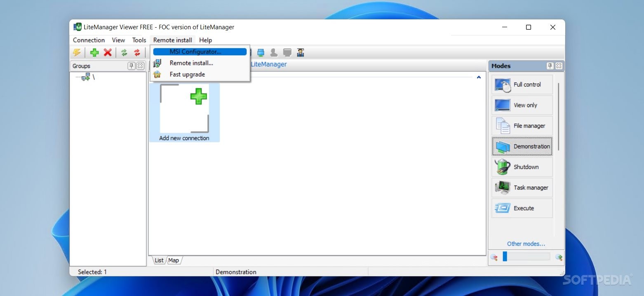The height and width of the screenshot is (296, 644).
Task: Open the Connection menu
Action: [x=89, y=40]
